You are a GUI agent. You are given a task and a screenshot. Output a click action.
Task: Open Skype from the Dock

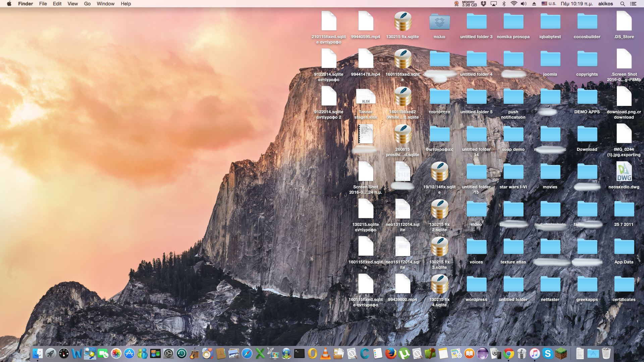point(548,353)
